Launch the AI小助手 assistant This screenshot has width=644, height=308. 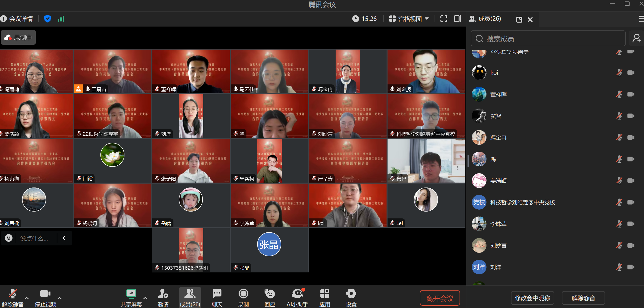[x=297, y=294]
